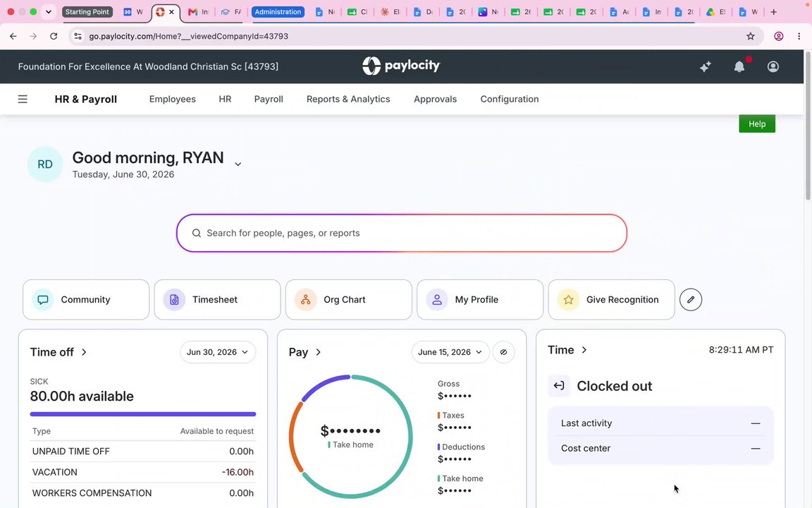The width and height of the screenshot is (812, 508).
Task: Open Reports & Analytics menu
Action: (348, 99)
